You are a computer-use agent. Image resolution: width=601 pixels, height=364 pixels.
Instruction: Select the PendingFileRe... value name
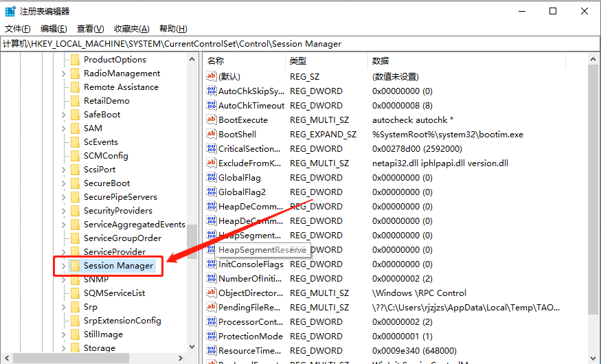pos(249,307)
